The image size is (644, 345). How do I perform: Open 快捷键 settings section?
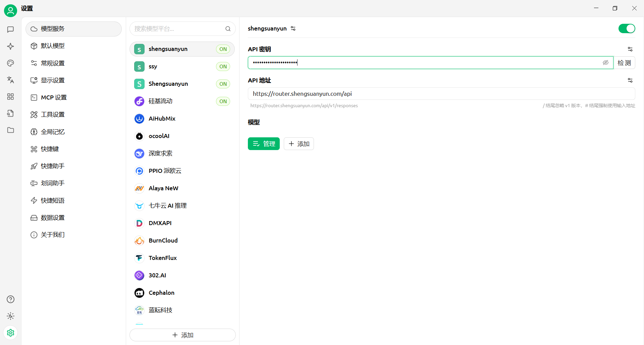coord(73,149)
